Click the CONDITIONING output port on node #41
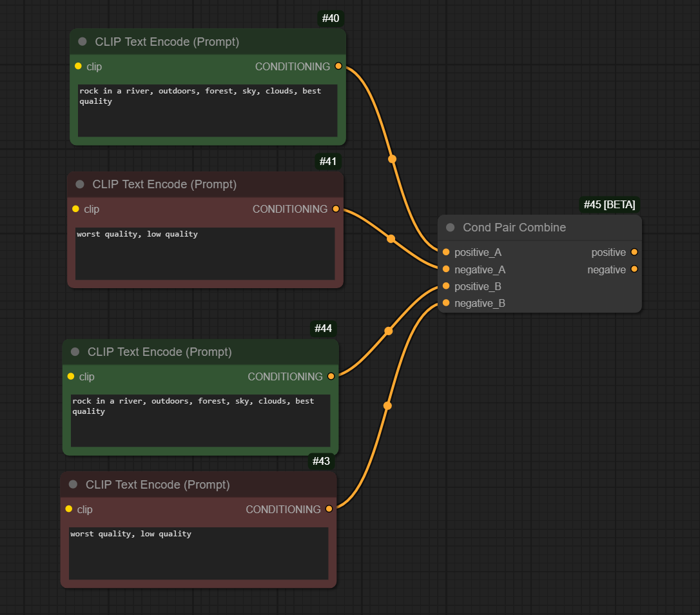Screen dimensions: 700x615 336,209
